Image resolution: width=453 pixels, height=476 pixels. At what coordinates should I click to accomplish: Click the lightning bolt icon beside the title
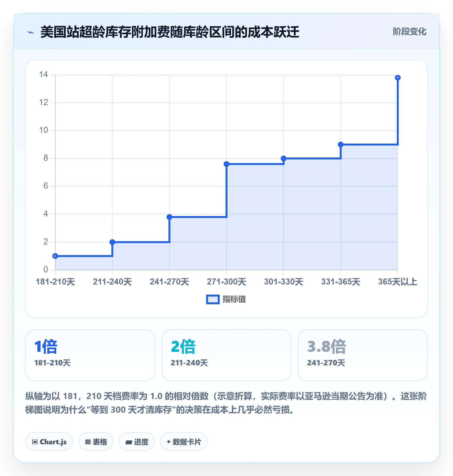point(31,32)
